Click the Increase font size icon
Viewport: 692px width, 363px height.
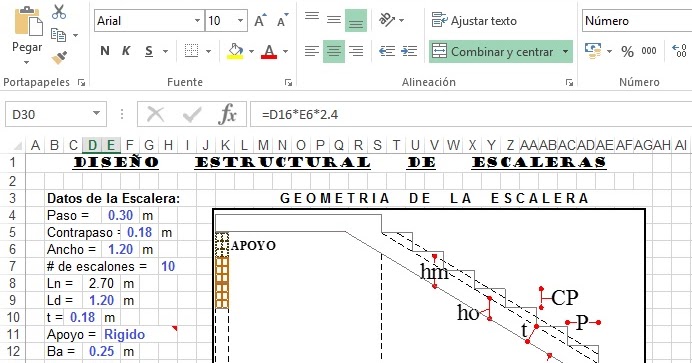click(x=260, y=21)
